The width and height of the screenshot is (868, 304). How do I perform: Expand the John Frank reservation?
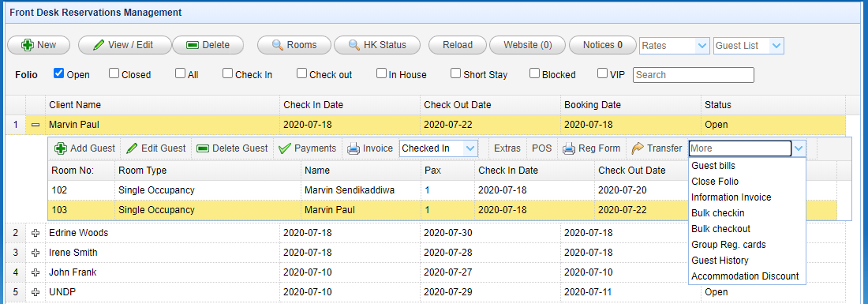36,272
